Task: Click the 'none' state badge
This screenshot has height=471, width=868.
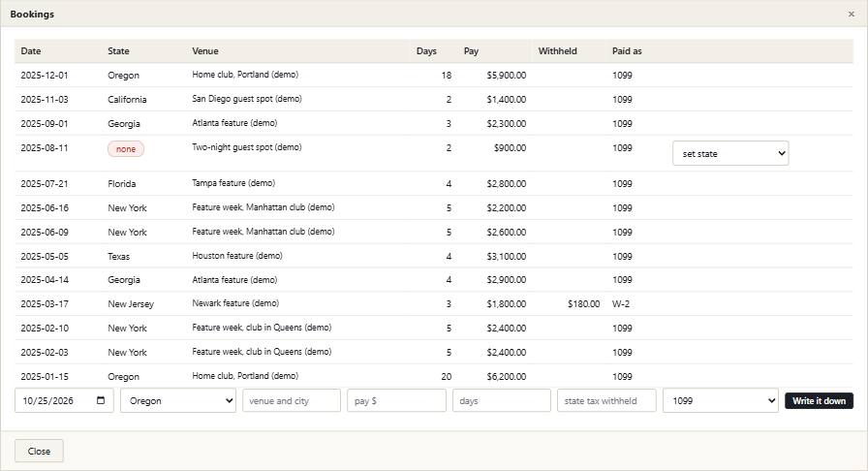Action: click(126, 149)
